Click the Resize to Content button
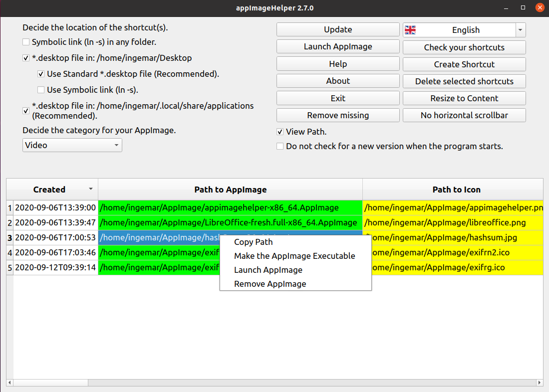The width and height of the screenshot is (549, 392). tap(464, 98)
